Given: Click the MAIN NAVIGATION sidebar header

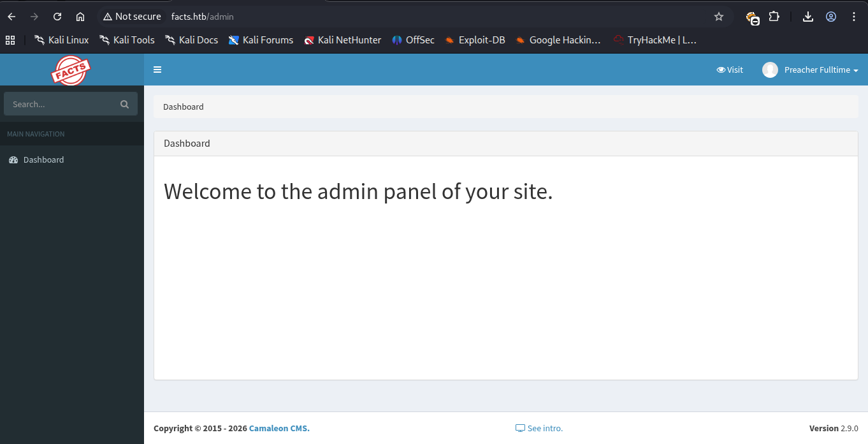Looking at the screenshot, I should tap(36, 134).
